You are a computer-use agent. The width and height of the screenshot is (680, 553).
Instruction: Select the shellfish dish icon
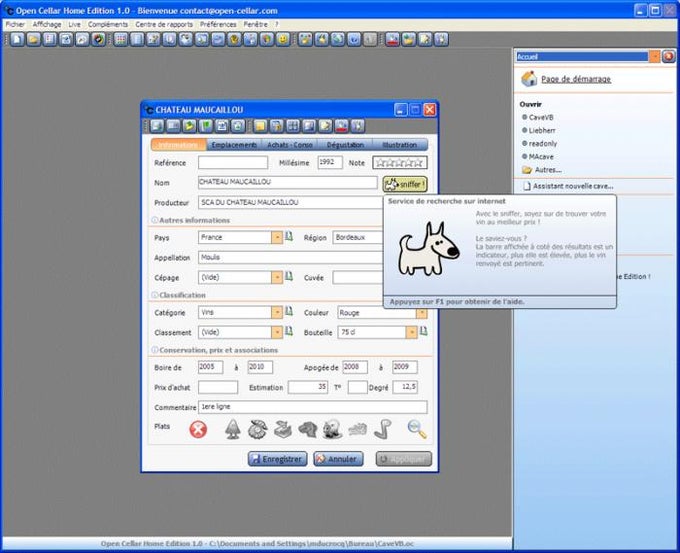258,429
